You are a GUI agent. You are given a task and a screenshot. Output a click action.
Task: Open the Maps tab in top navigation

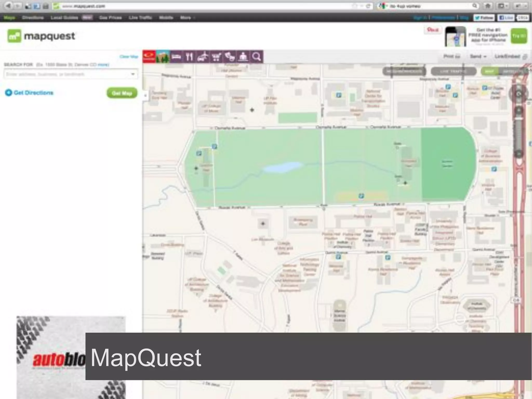click(9, 18)
